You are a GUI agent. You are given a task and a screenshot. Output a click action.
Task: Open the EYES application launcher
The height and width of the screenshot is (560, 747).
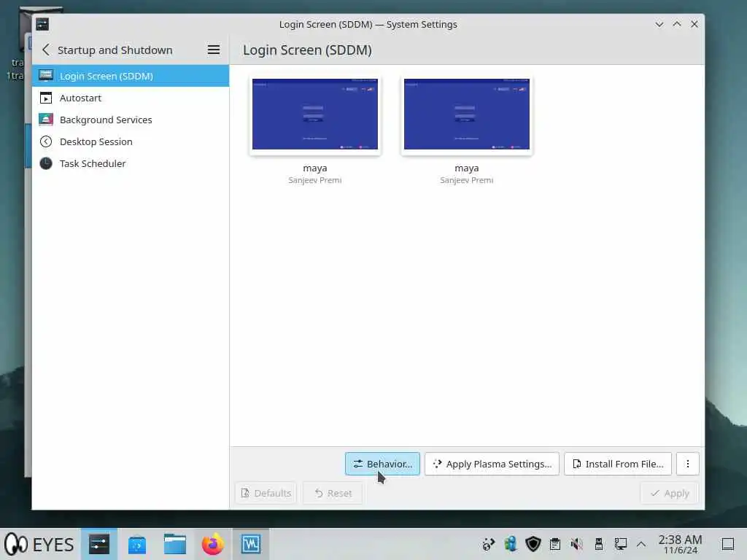coord(39,544)
